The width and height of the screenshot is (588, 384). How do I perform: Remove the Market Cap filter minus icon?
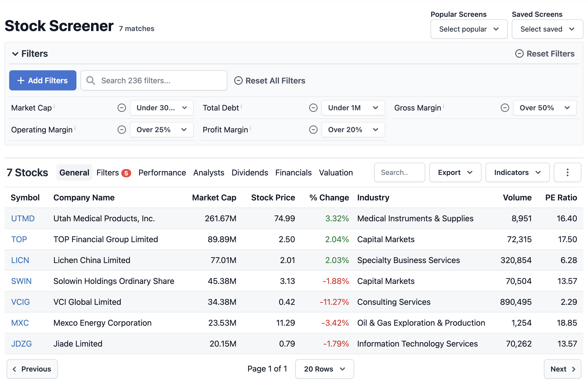click(x=122, y=108)
